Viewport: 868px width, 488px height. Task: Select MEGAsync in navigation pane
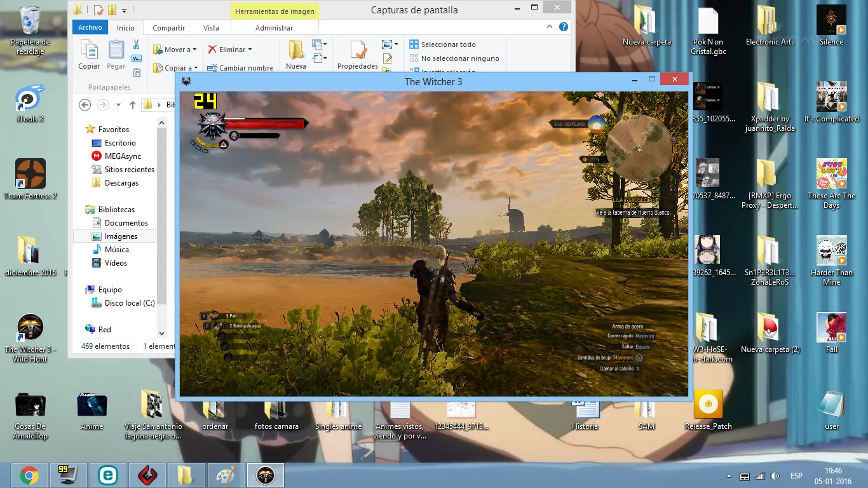tap(117, 156)
